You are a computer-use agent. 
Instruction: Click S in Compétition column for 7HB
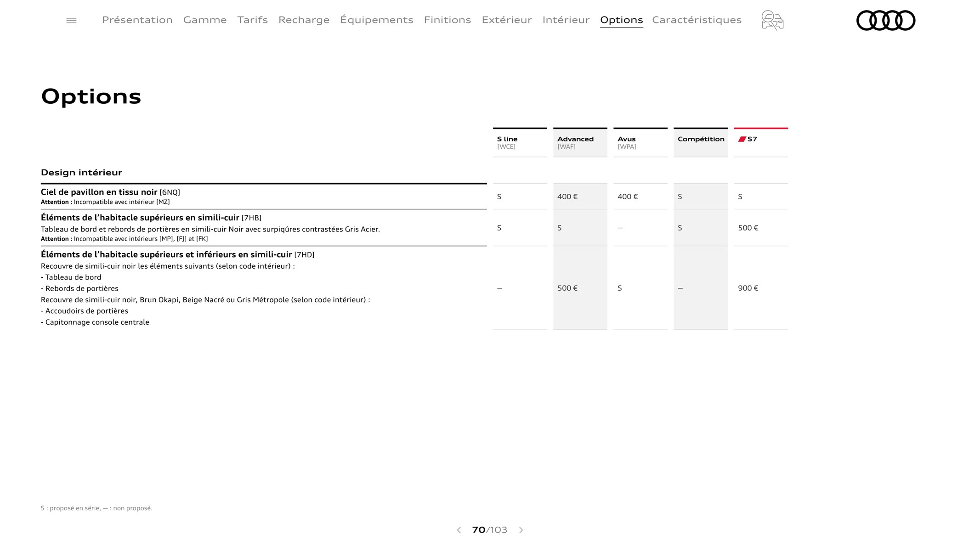pyautogui.click(x=680, y=228)
